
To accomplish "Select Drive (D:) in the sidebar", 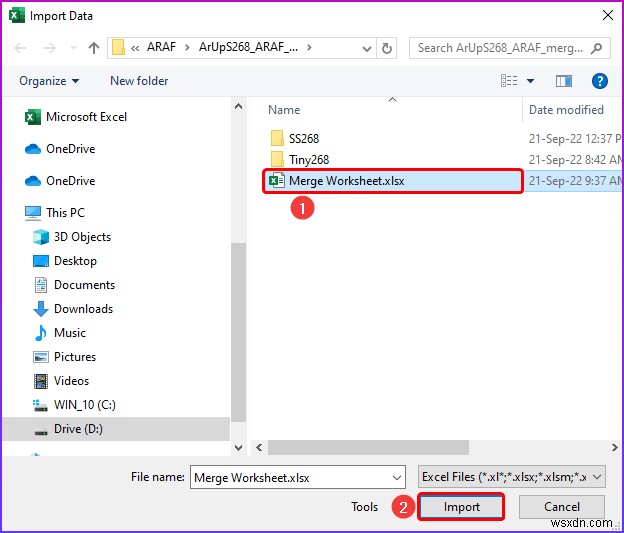I will coord(116,429).
